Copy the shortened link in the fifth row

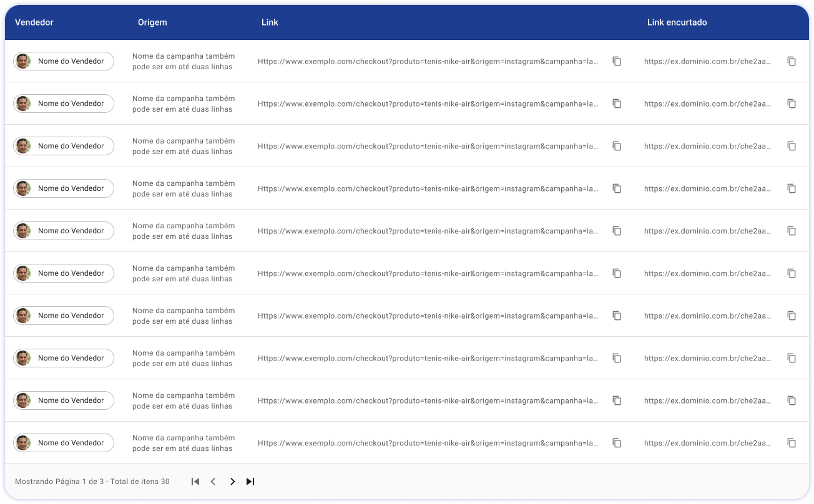click(792, 231)
